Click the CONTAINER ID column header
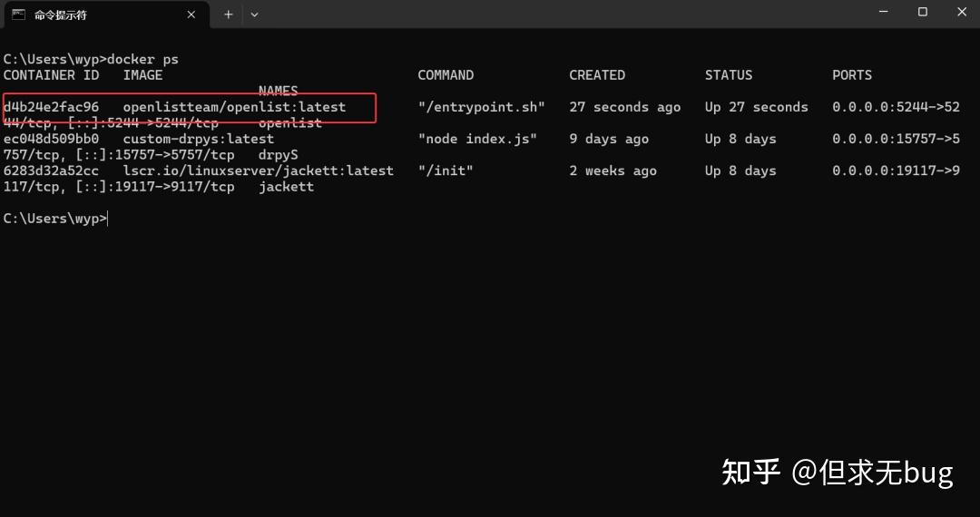 51,75
